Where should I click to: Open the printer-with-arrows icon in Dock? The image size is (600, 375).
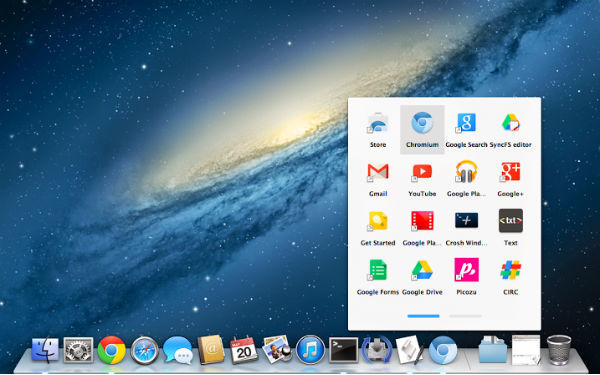[377, 350]
